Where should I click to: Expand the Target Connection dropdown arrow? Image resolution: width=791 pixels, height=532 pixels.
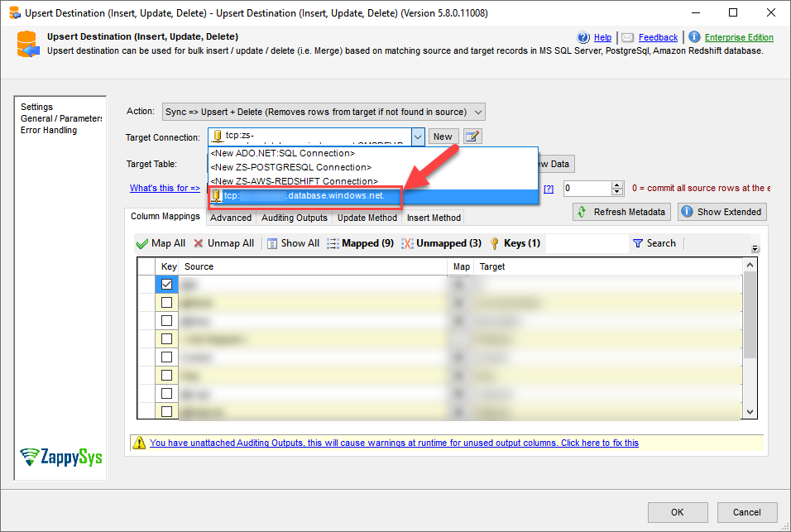click(x=418, y=137)
